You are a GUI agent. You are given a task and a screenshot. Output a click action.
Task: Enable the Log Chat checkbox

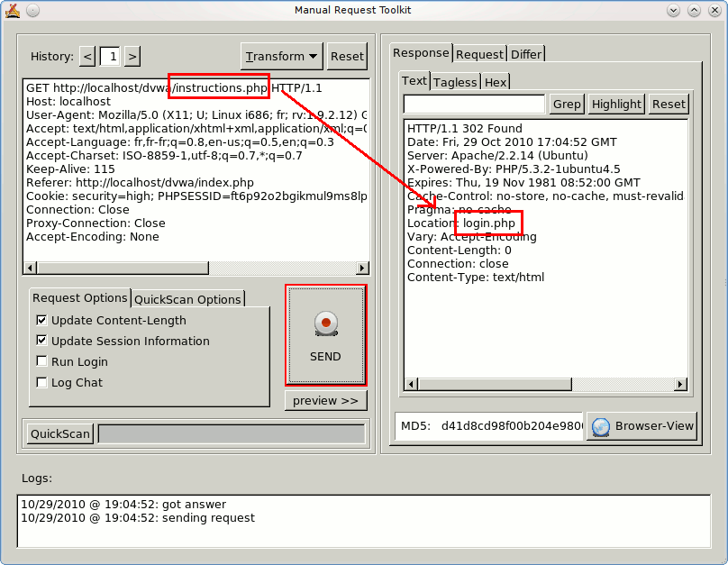click(x=41, y=382)
